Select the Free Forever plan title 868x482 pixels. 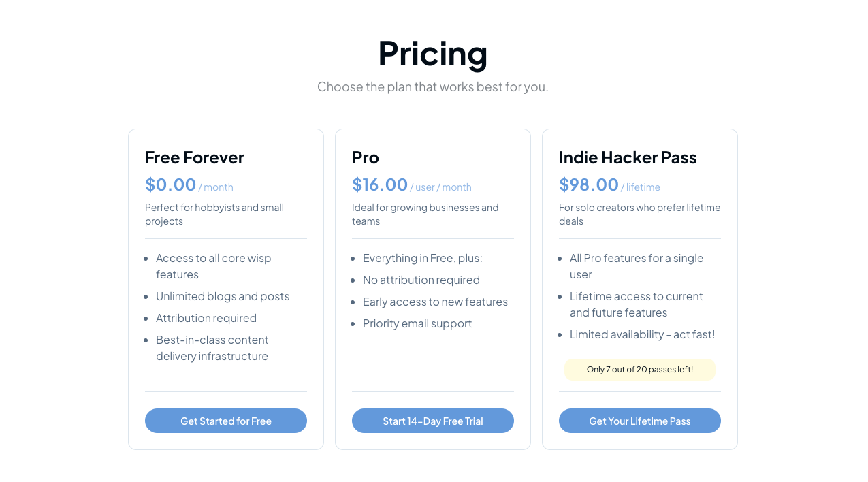tap(194, 157)
